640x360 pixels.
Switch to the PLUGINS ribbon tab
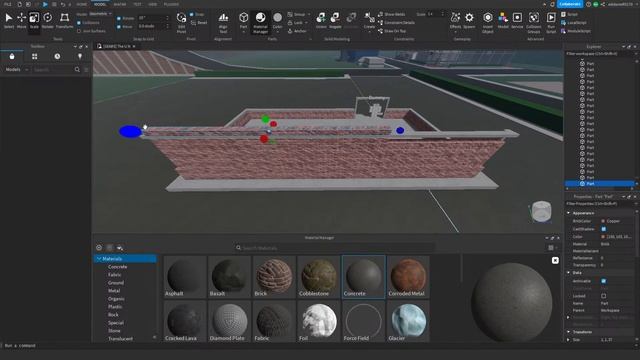pyautogui.click(x=171, y=4)
